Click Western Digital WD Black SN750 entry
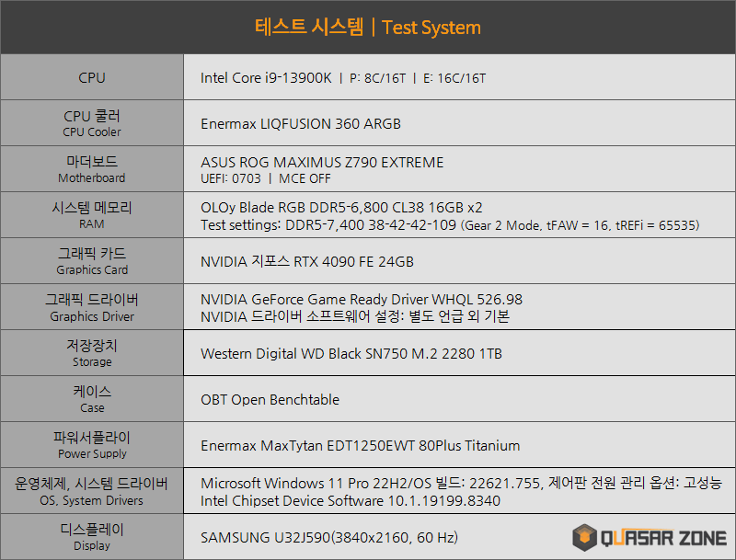 tap(351, 354)
